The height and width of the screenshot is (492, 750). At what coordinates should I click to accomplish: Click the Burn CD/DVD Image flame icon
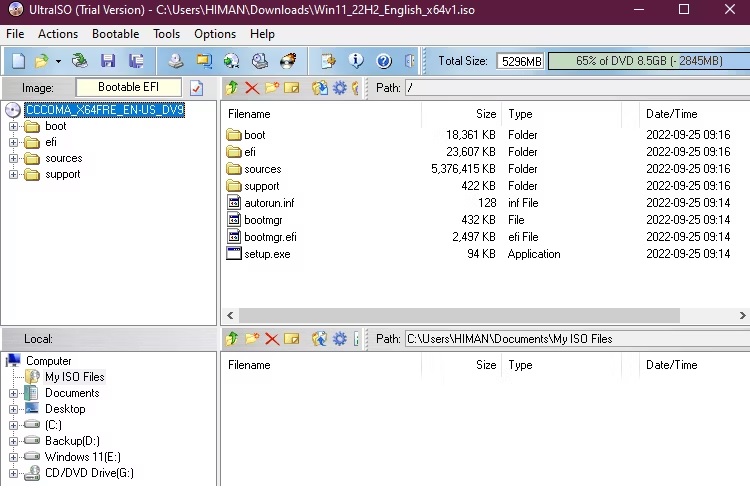[288, 61]
